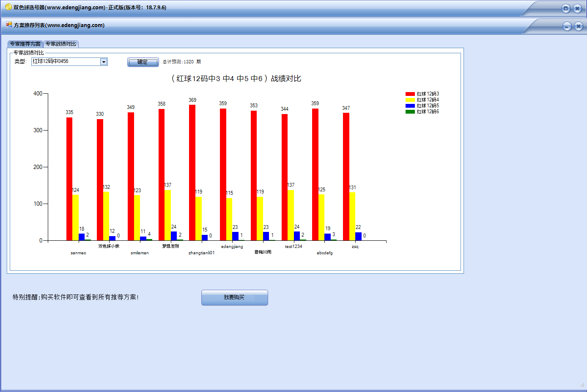Click the 方案推荐列表 window icon

pos(9,25)
